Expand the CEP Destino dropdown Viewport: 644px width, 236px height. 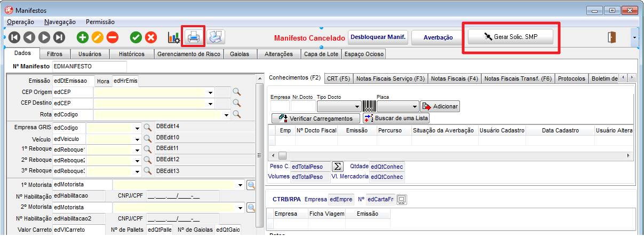[x=211, y=104]
